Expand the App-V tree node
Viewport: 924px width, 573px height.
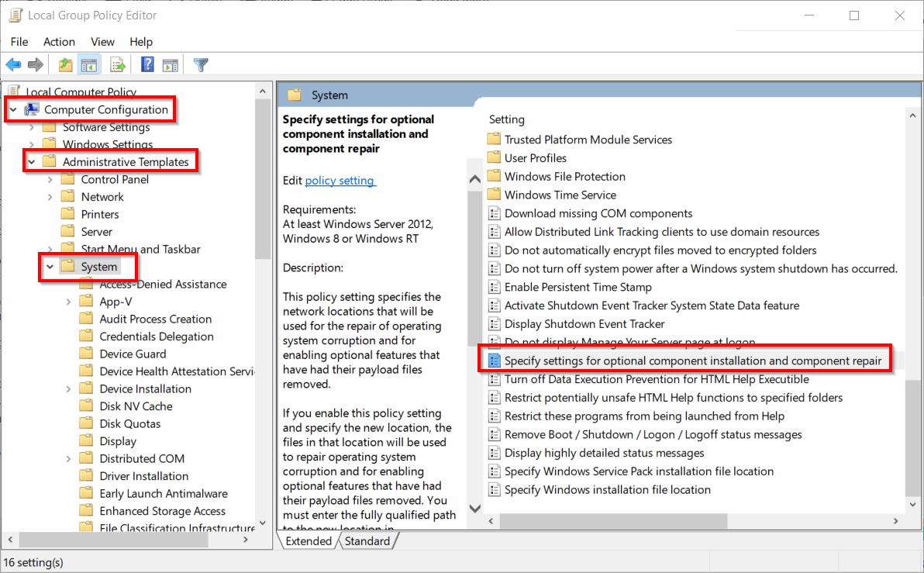click(68, 302)
